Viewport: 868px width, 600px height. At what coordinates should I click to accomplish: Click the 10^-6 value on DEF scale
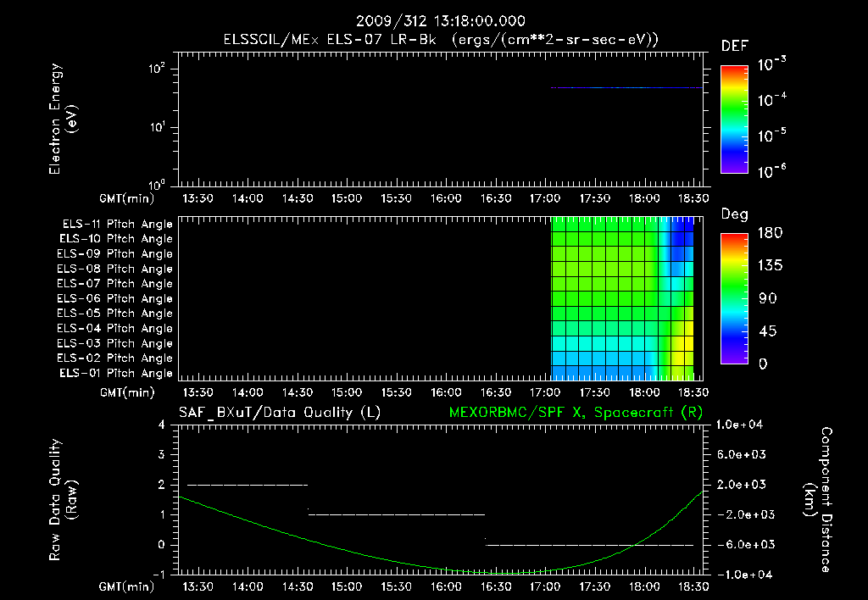(x=771, y=171)
